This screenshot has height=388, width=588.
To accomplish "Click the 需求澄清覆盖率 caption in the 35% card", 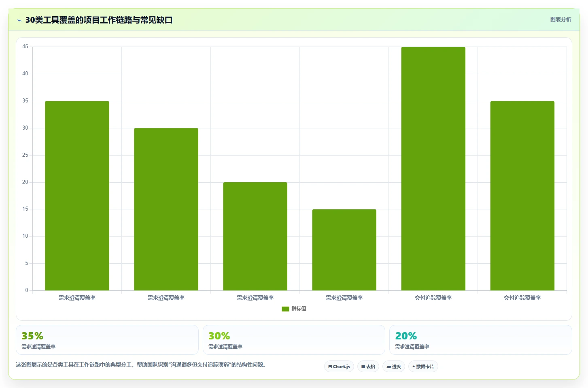I will pyautogui.click(x=38, y=347).
